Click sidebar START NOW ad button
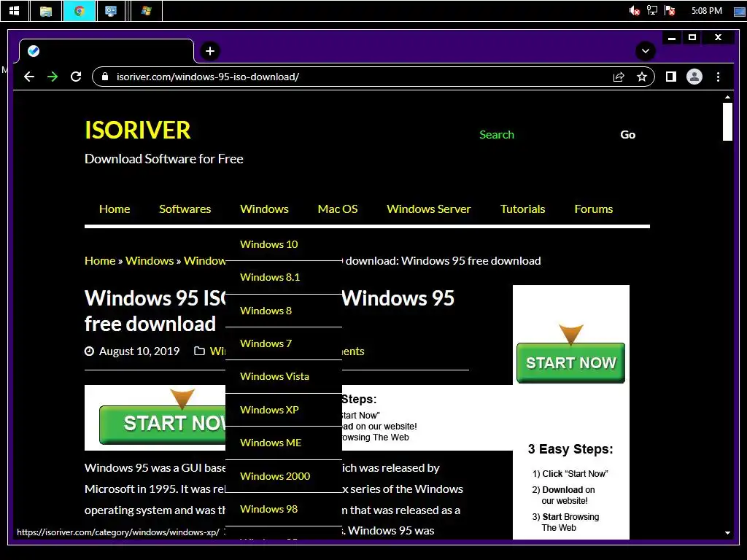 (x=570, y=363)
